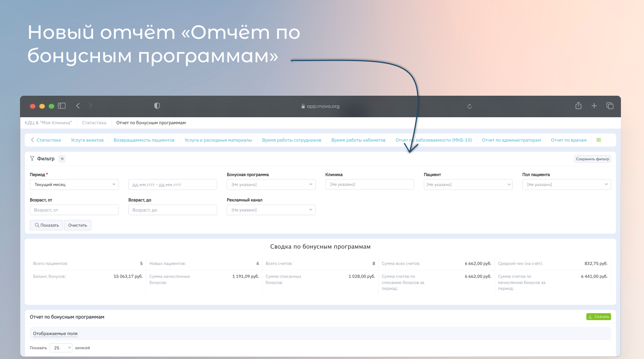Switch to Услуги визитов tab
Viewport: 644px width, 359px height.
click(x=87, y=140)
